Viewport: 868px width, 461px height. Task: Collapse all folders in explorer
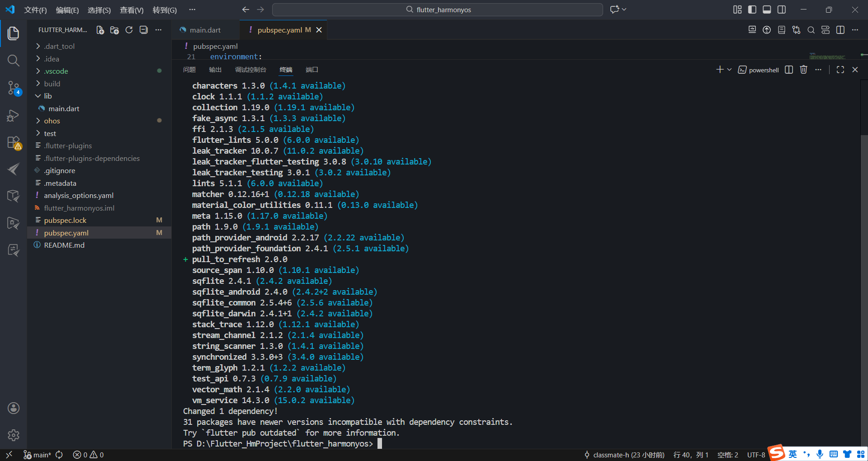tap(144, 30)
